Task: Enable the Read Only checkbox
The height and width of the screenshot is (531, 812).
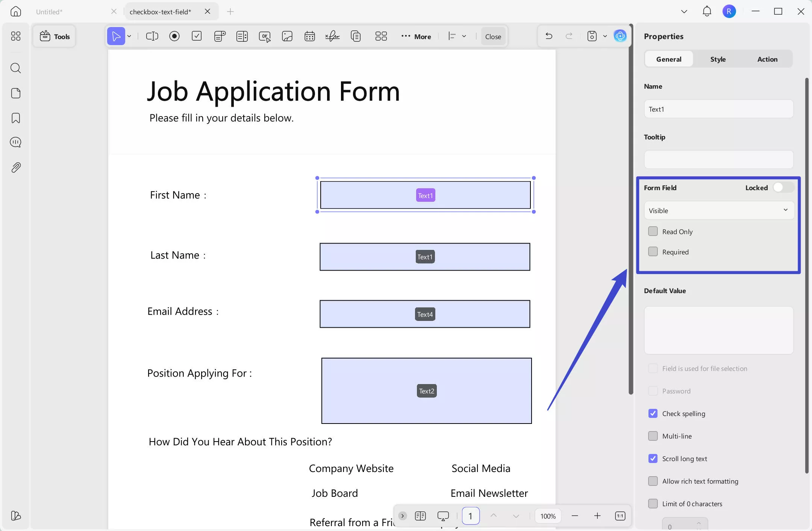Action: pyautogui.click(x=653, y=231)
